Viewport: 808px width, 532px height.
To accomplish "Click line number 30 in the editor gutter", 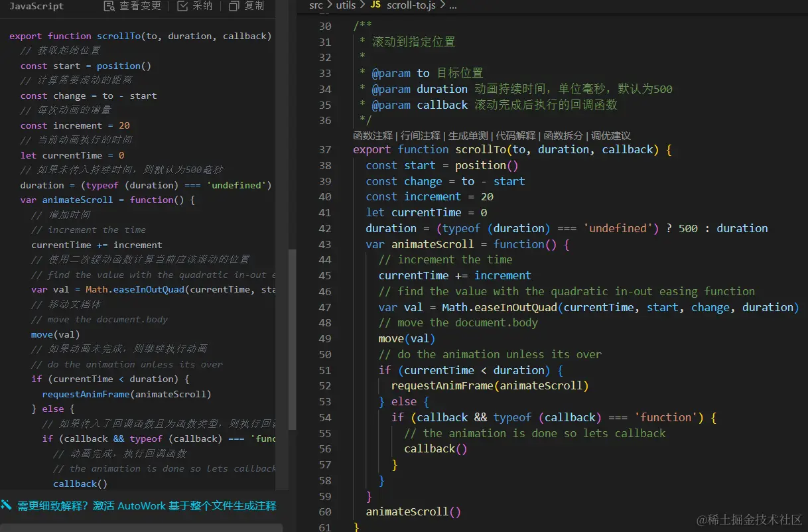I will [325, 26].
